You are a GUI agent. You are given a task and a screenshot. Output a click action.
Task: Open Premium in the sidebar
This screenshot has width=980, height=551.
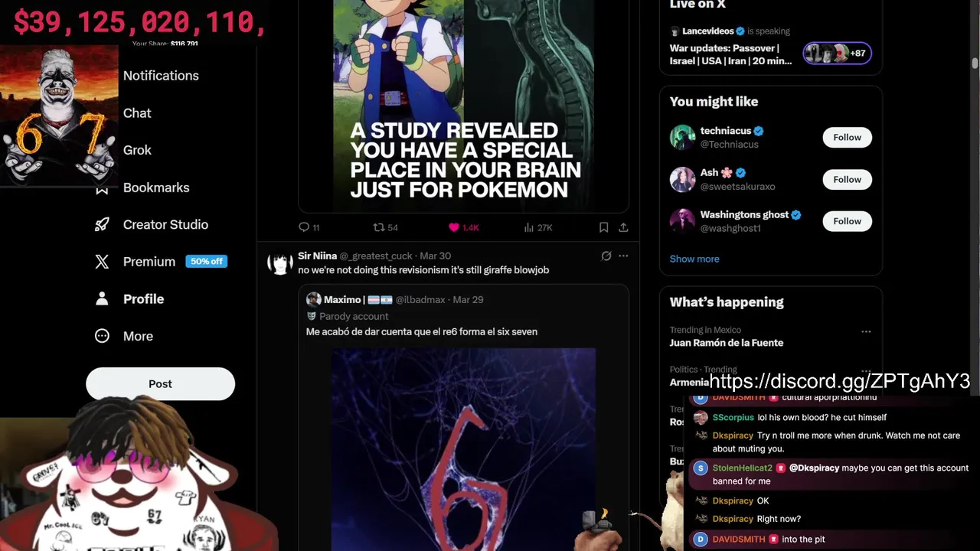[x=149, y=262]
